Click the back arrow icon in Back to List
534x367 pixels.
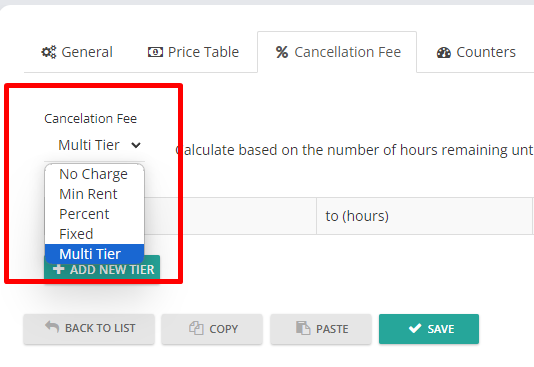pyautogui.click(x=52, y=326)
